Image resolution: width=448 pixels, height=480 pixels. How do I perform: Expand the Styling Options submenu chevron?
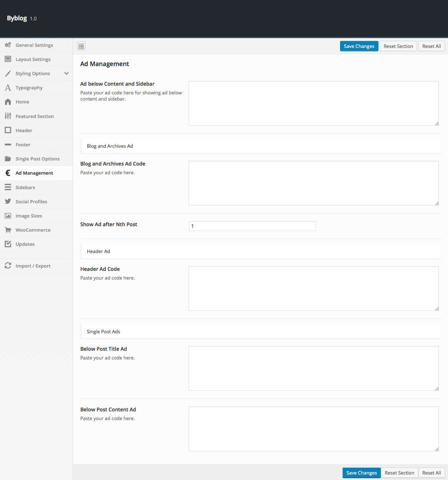coord(66,73)
